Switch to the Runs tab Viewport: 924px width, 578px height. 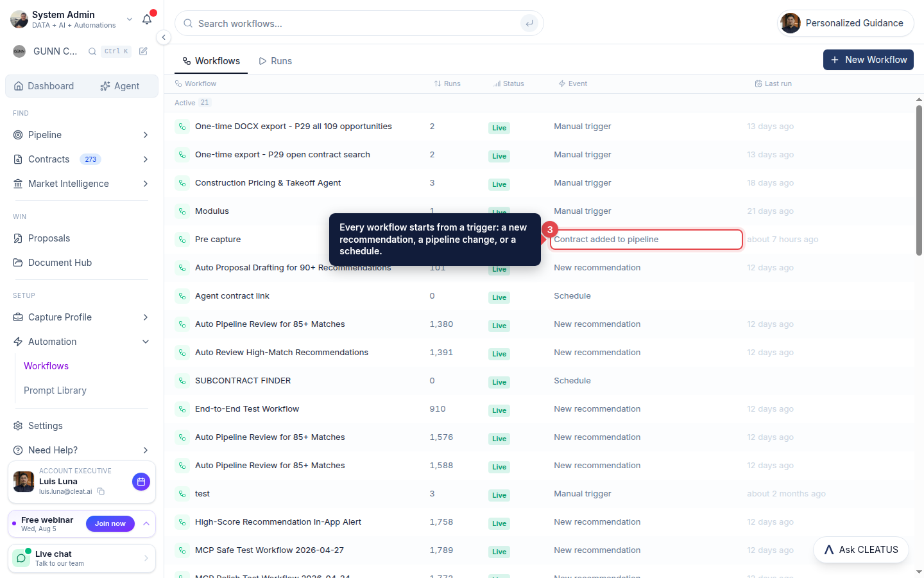coord(275,61)
